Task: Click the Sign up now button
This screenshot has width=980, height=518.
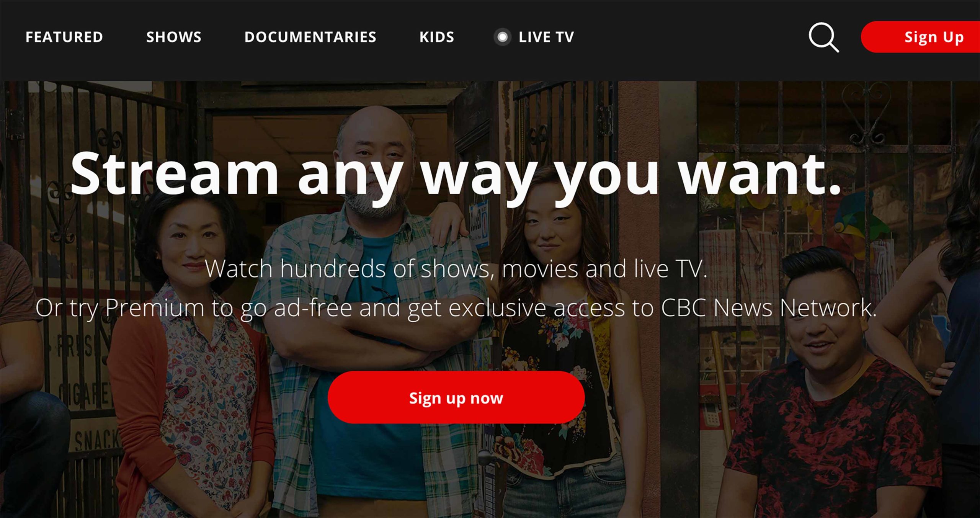Action: point(456,397)
